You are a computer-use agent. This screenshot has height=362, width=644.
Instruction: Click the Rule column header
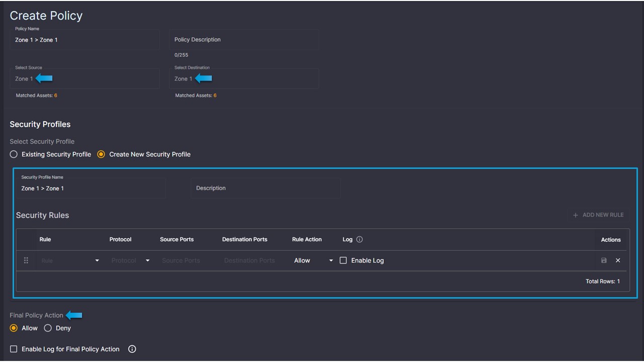tap(45, 239)
